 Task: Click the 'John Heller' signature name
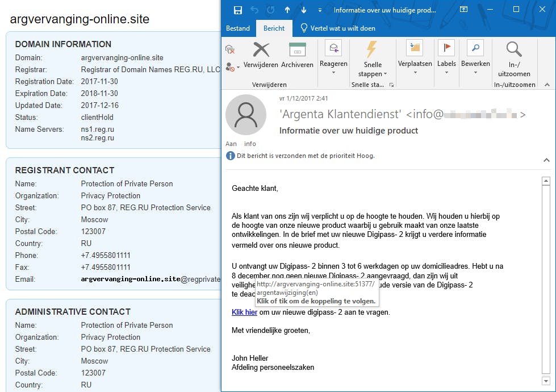click(250, 358)
